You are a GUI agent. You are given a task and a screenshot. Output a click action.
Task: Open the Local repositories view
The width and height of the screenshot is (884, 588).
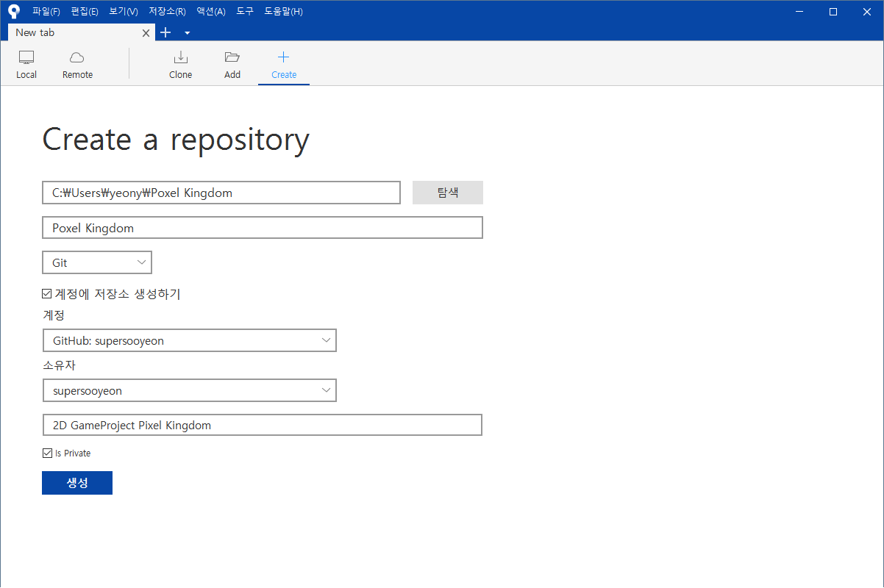click(x=26, y=65)
